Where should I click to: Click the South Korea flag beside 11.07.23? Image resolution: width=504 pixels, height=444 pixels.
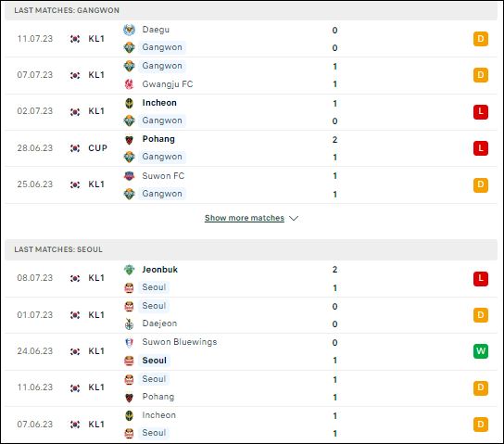click(75, 39)
